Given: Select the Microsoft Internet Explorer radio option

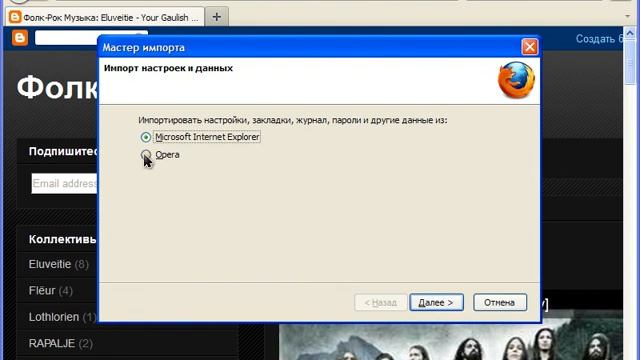Looking at the screenshot, I should pos(146,137).
